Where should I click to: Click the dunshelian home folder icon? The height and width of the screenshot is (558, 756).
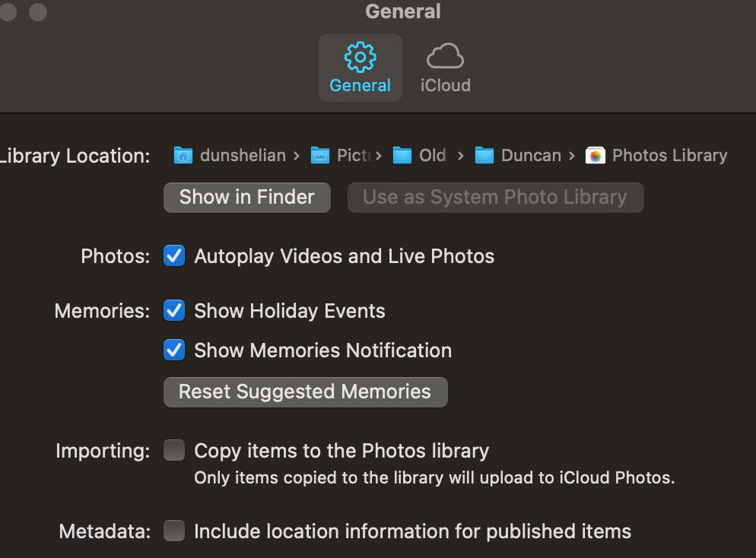[183, 156]
